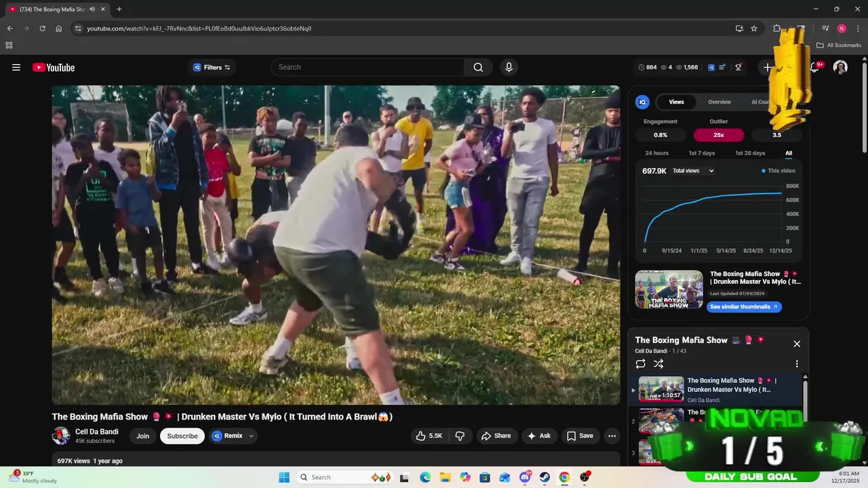The width and height of the screenshot is (868, 488).
Task: Open the Total views dropdown
Action: (693, 171)
